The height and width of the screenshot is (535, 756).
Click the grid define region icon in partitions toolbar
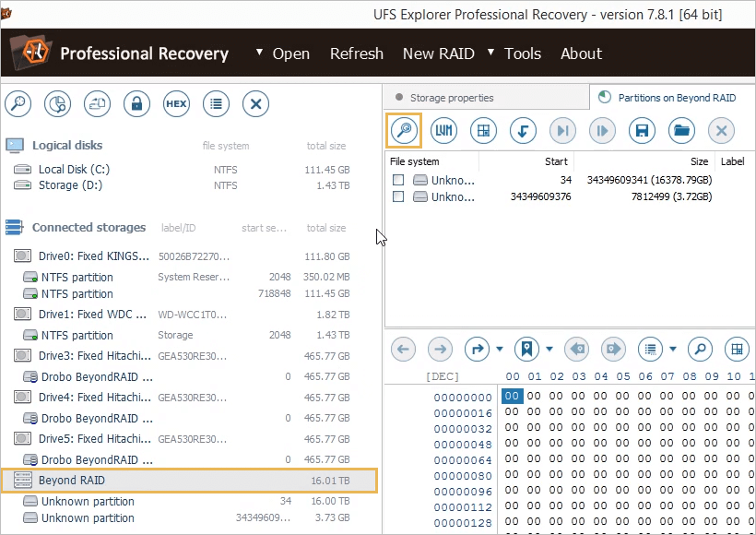point(483,130)
